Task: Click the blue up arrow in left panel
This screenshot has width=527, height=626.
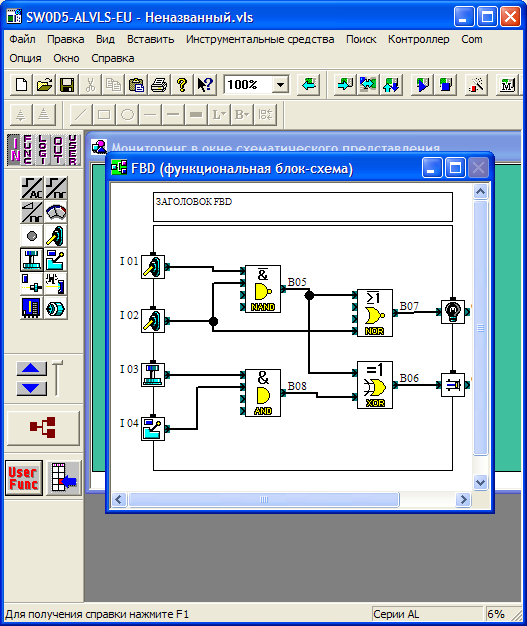Action: coord(31,368)
